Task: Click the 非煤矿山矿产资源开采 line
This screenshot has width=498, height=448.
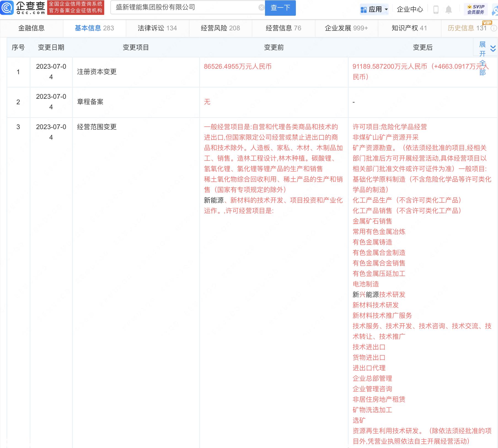Action: tap(385, 137)
